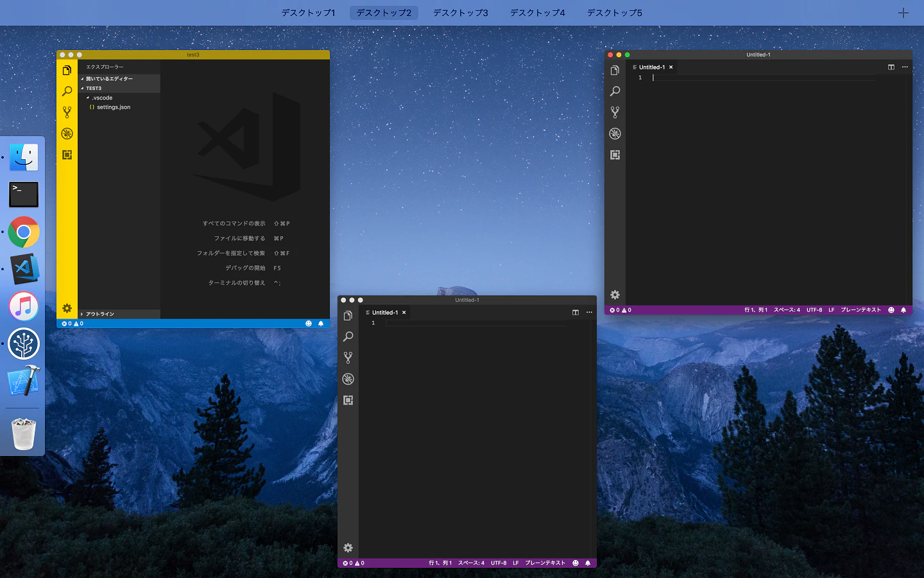Image resolution: width=924 pixels, height=578 pixels.
Task: Open Explorer view in bottom center window
Action: pyautogui.click(x=348, y=316)
